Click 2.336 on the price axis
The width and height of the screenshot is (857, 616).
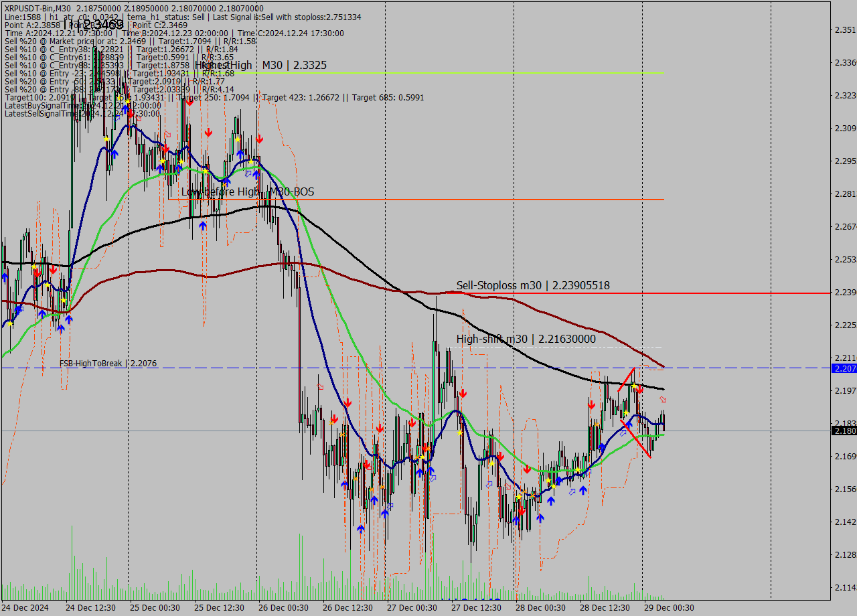[x=846, y=62]
